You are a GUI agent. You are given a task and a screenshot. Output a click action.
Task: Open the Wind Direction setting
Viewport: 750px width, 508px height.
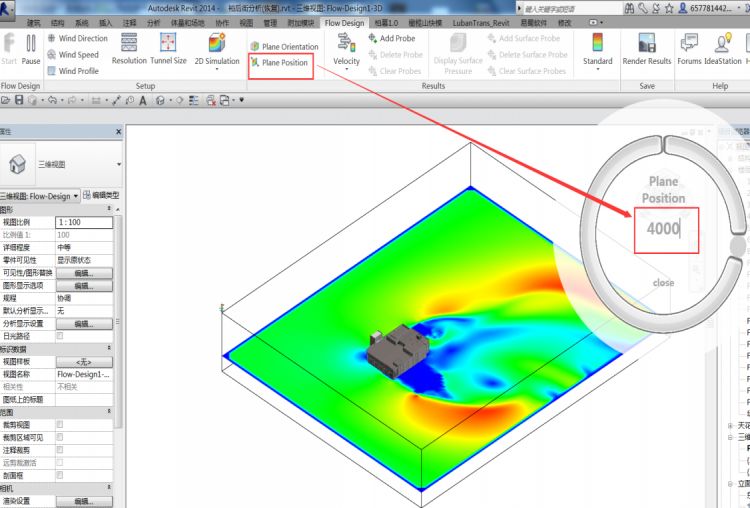(77, 38)
